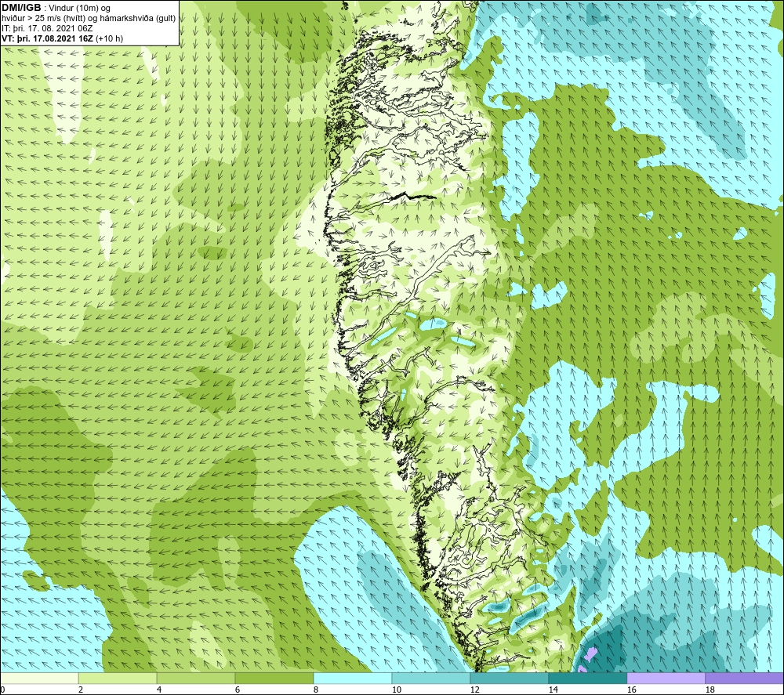Click the legend tick label '2'
The image size is (784, 695).
[x=81, y=690]
